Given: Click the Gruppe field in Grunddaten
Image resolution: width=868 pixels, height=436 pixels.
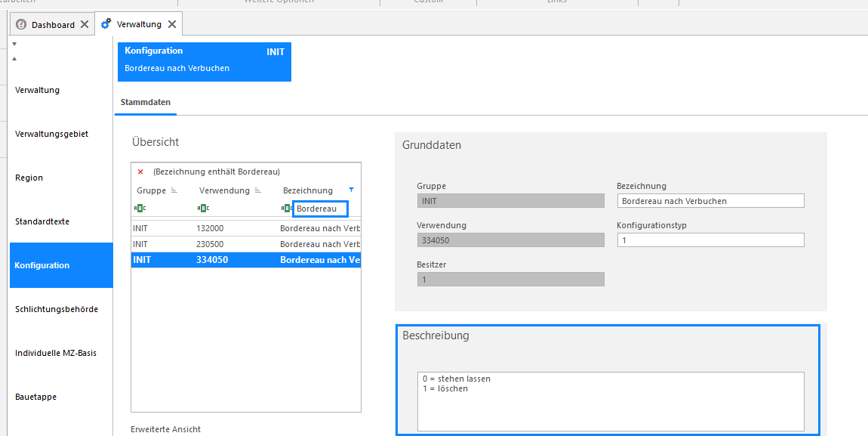Looking at the screenshot, I should pos(510,200).
